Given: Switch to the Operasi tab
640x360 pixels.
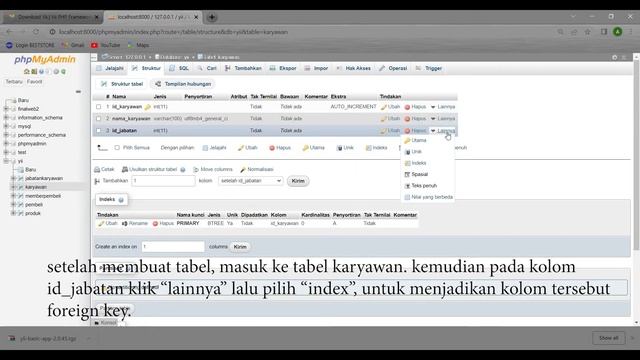Looking at the screenshot, I should coord(393,69).
